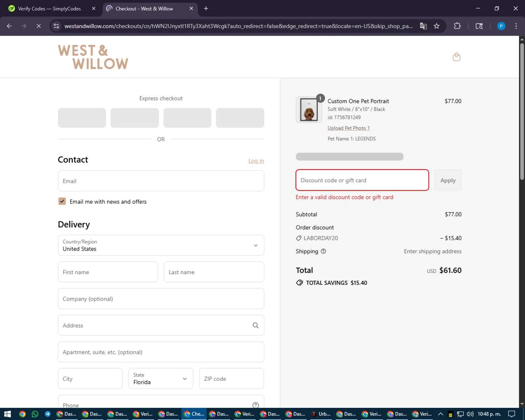The image size is (525, 420).
Task: Click the taskbar volume icon
Action: tap(470, 414)
